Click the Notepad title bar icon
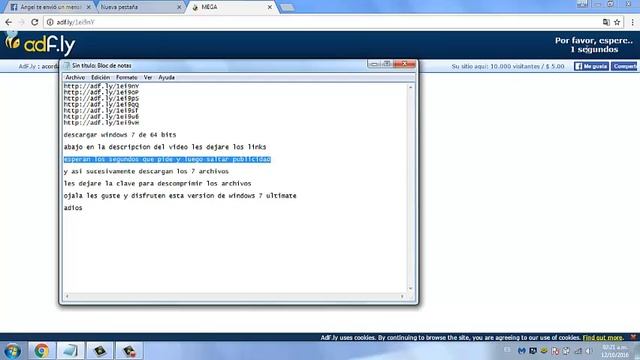 (67, 65)
